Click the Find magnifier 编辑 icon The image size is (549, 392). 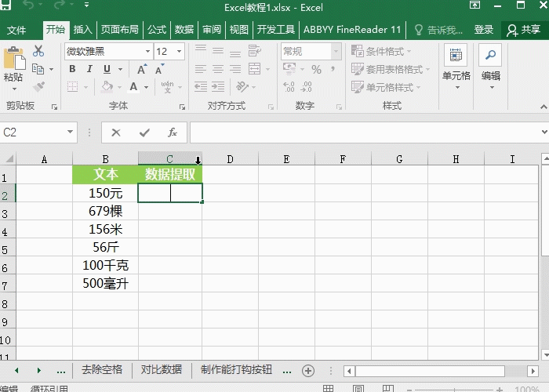click(x=491, y=62)
